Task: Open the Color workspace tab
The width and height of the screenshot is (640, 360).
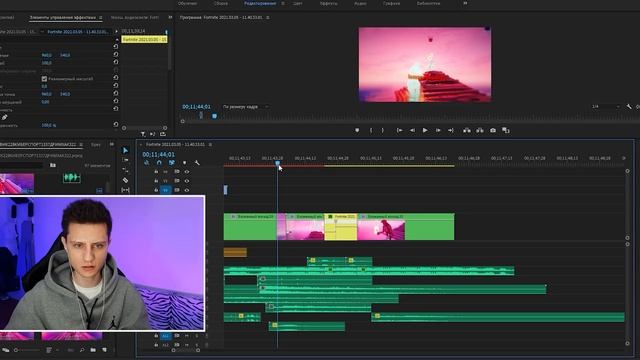Action: pyautogui.click(x=298, y=3)
